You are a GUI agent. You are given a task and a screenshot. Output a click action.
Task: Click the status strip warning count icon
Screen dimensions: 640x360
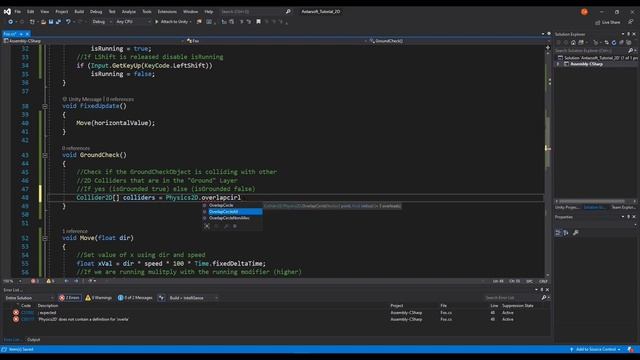click(x=50, y=281)
